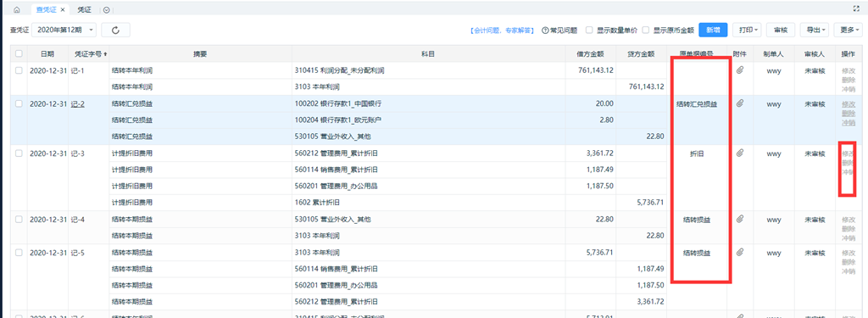Click debit amount 2.80

tap(606, 120)
